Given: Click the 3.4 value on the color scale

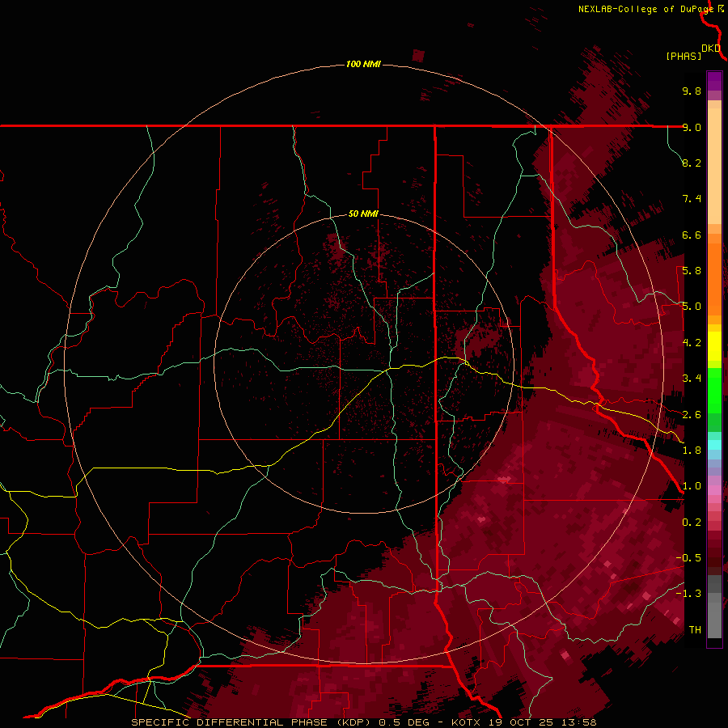Looking at the screenshot, I should (692, 379).
